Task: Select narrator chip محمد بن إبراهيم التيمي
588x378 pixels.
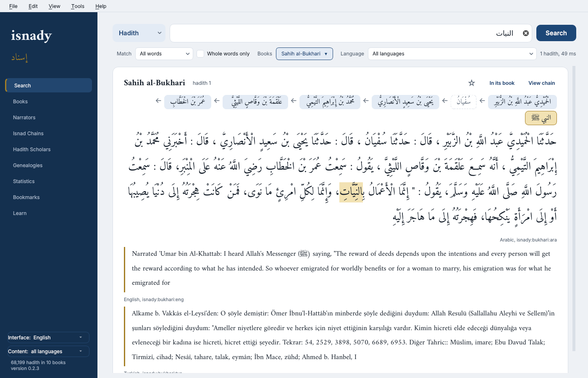Action: pos(330,102)
